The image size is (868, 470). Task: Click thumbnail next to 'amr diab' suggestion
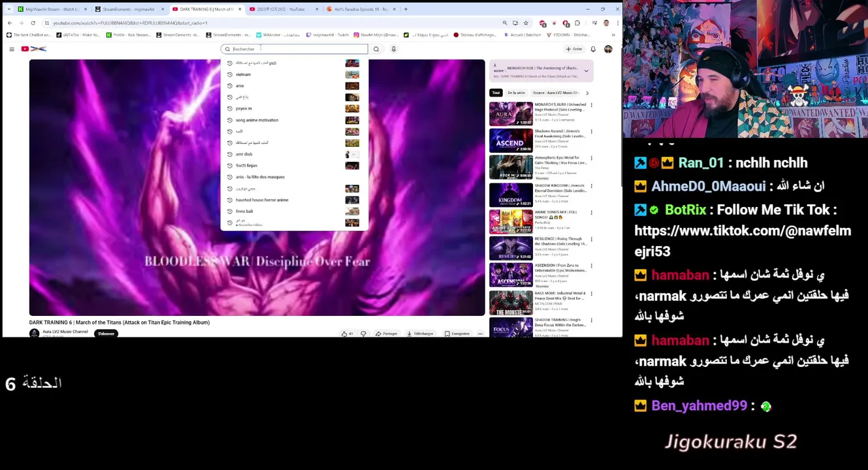(x=352, y=154)
